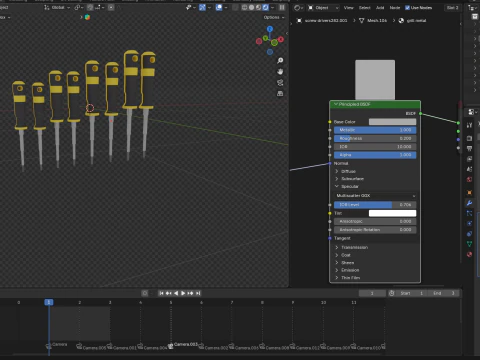Select wireframe viewport shading
The width and height of the screenshot is (480, 360).
point(244,7)
